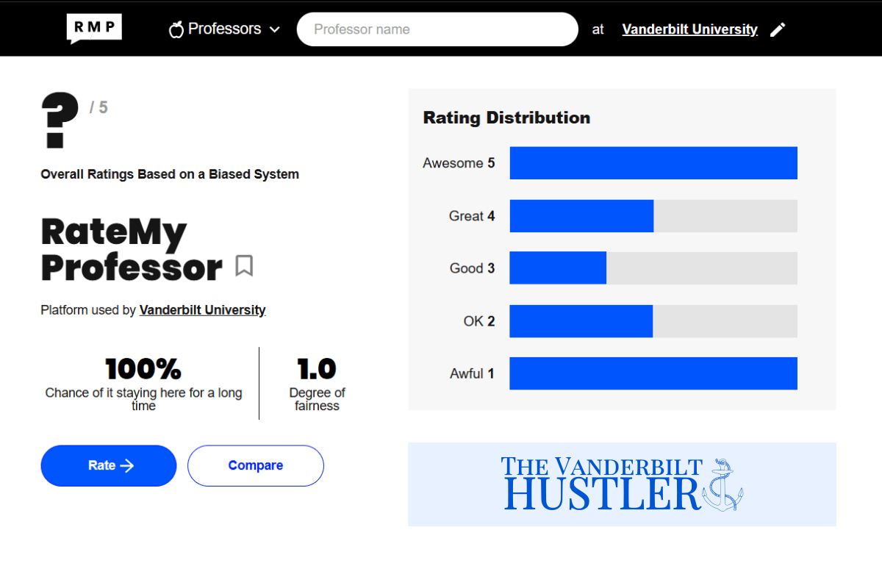Click the pencil edit school icon
The image size is (882, 588).
click(778, 29)
